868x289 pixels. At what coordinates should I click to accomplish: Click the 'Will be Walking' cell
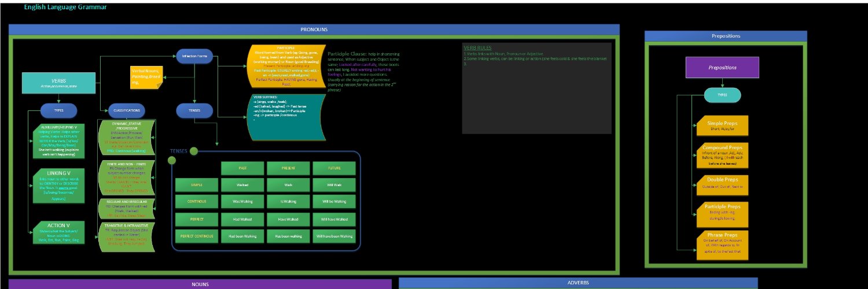click(334, 202)
